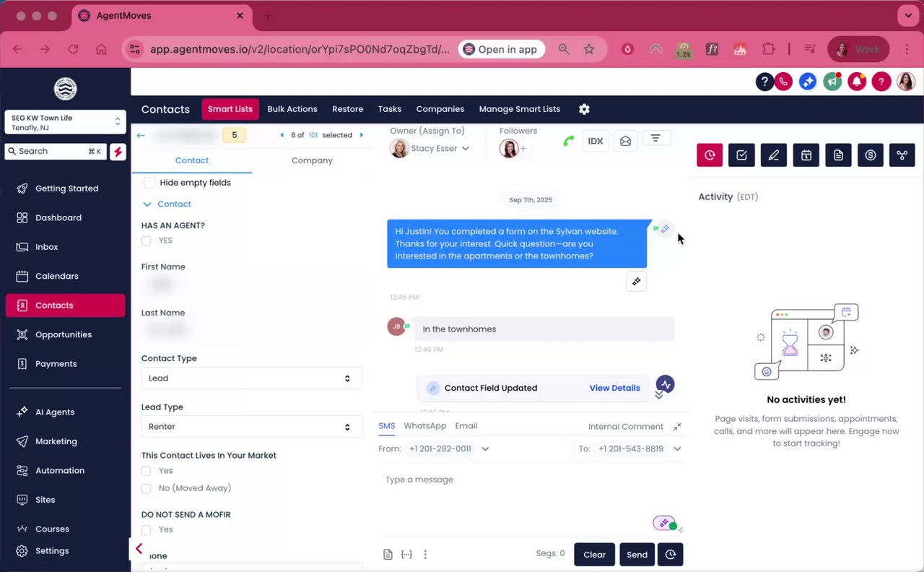Check YES under HAS AN AGENT?

147,240
